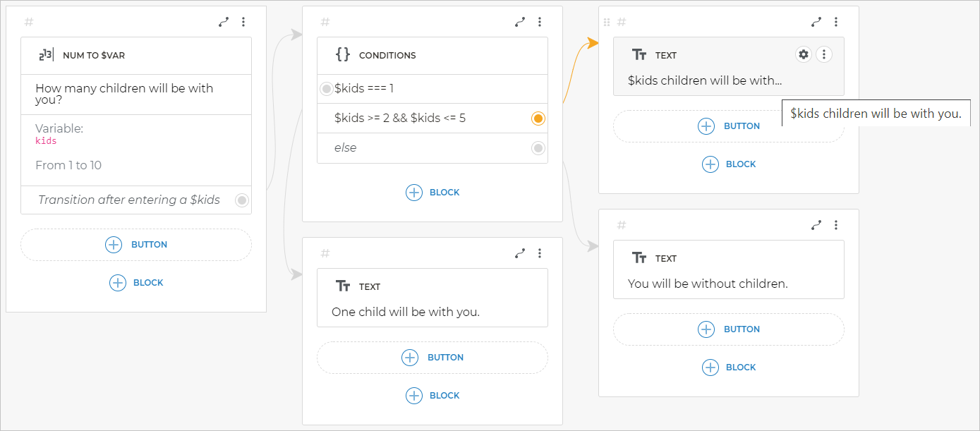The width and height of the screenshot is (980, 431).
Task: Click the gear settings icon on TEXT block
Action: click(803, 54)
